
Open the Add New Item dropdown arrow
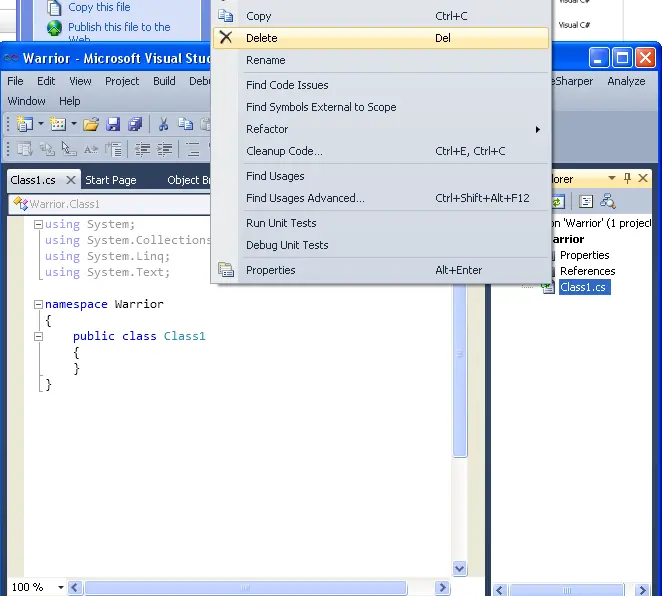[74, 124]
